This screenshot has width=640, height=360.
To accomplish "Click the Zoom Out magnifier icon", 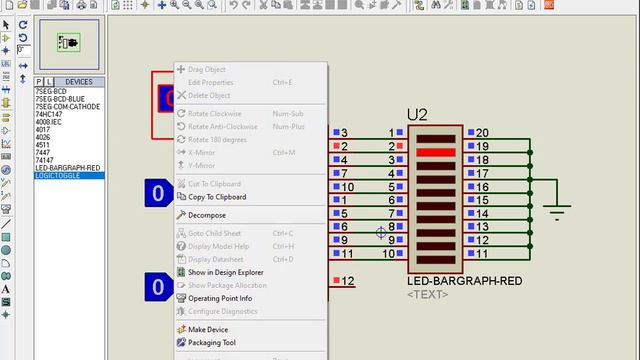I will click(x=187, y=5).
